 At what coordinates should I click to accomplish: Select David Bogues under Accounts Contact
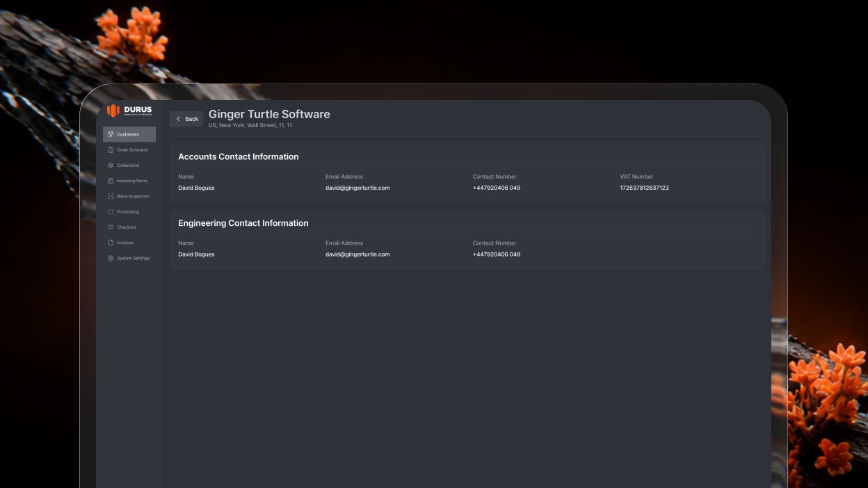tap(196, 188)
